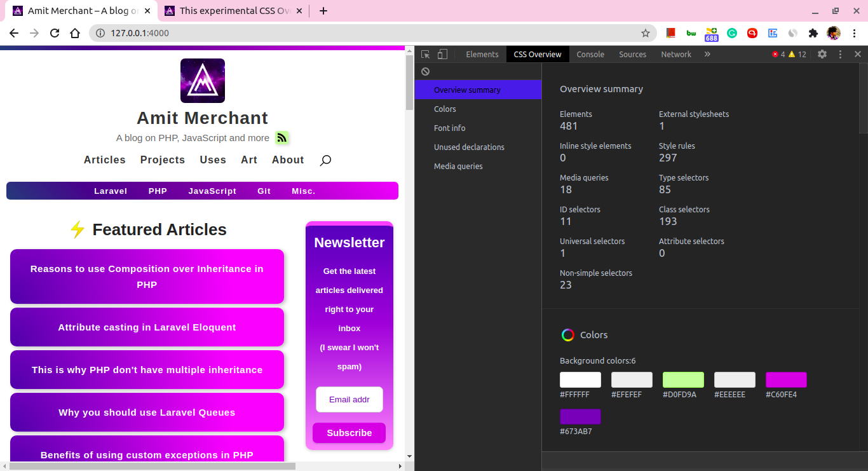This screenshot has width=868, height=471.
Task: Click the #EFEFEF background color swatch
Action: (x=632, y=380)
